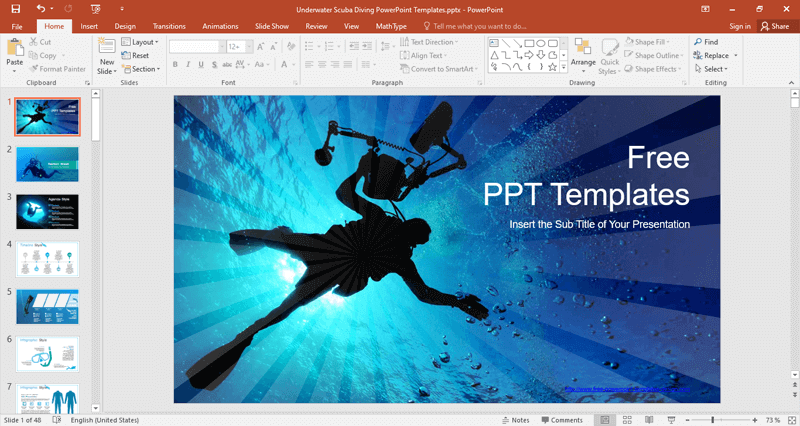The image size is (800, 426).
Task: Click zoom in plus button
Action: pyautogui.click(x=755, y=420)
